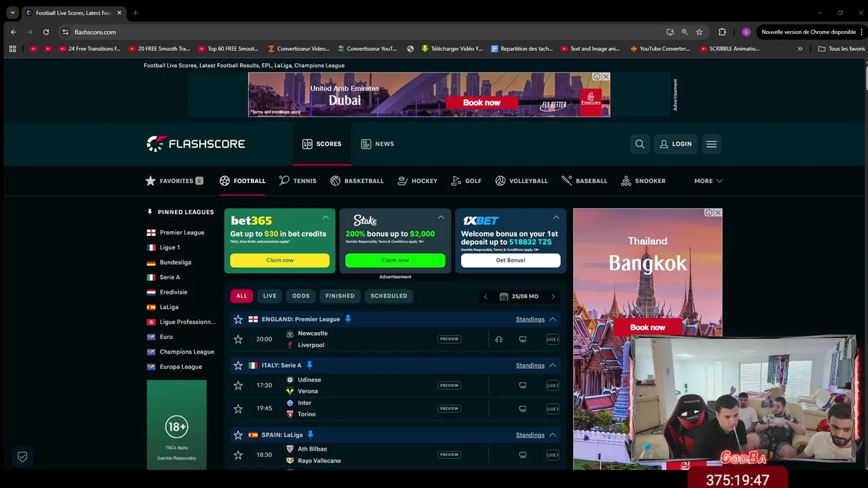Viewport: 868px width, 488px height.
Task: Select GOLF in the sports menu
Action: coord(467,181)
